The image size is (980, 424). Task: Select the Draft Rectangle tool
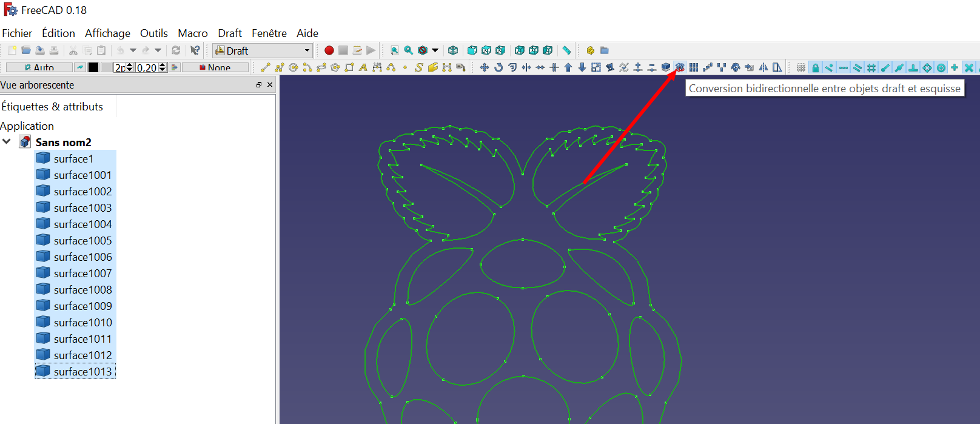pos(349,67)
